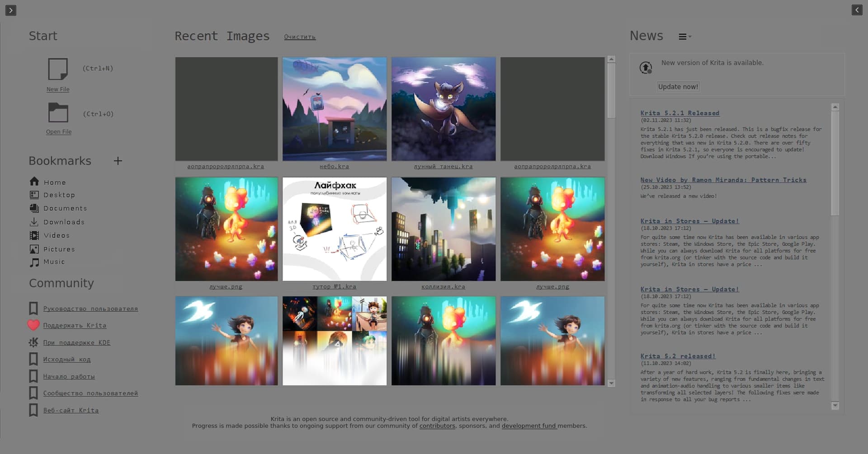Open the Веб-сайт Krita link

(x=71, y=411)
